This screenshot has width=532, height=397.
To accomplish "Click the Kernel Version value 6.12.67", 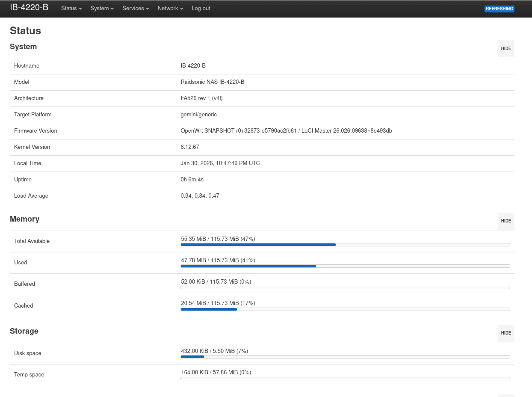I will click(190, 147).
